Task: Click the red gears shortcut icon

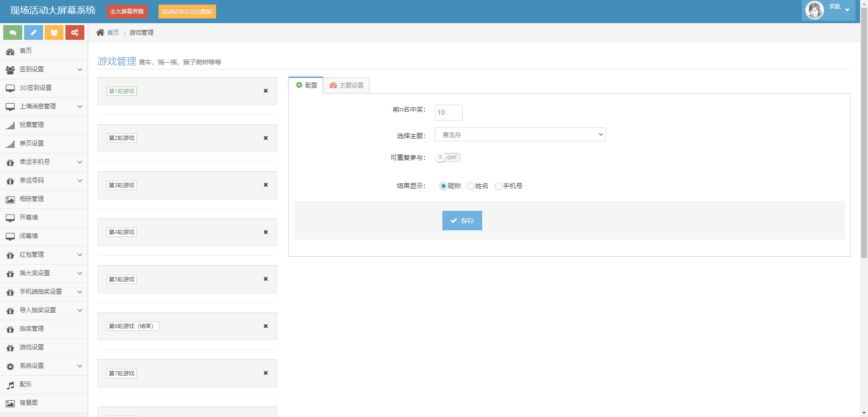Action: [x=75, y=32]
